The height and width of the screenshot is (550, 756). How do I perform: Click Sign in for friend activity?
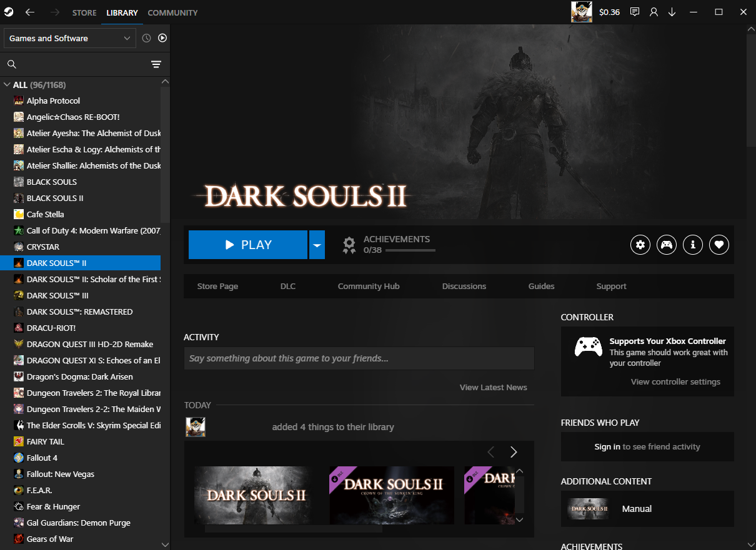[x=607, y=446]
